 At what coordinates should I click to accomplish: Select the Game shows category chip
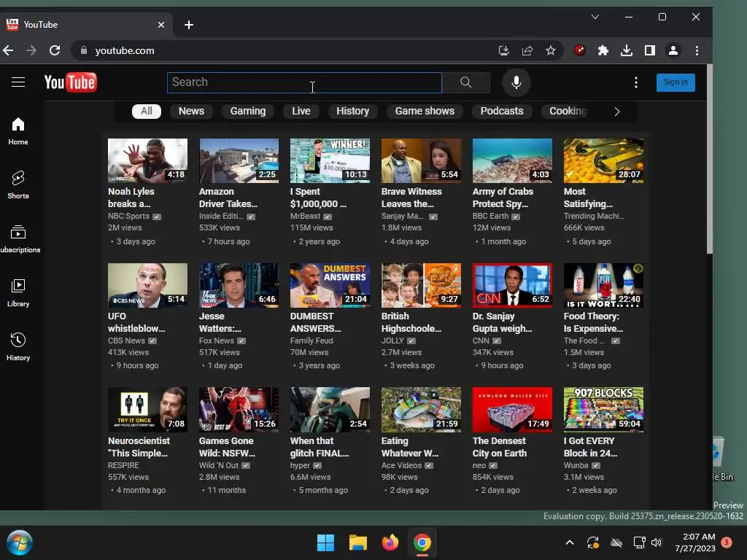[x=425, y=112]
